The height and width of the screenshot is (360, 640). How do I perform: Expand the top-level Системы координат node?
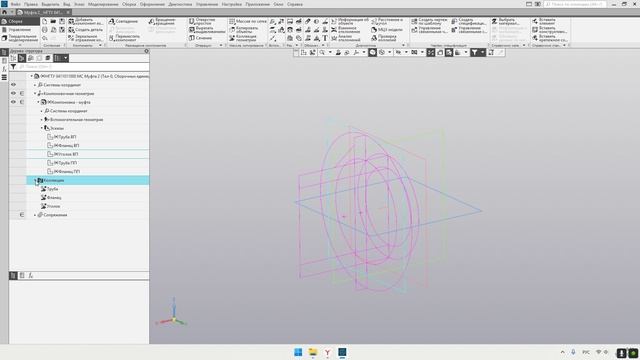[x=35, y=84]
